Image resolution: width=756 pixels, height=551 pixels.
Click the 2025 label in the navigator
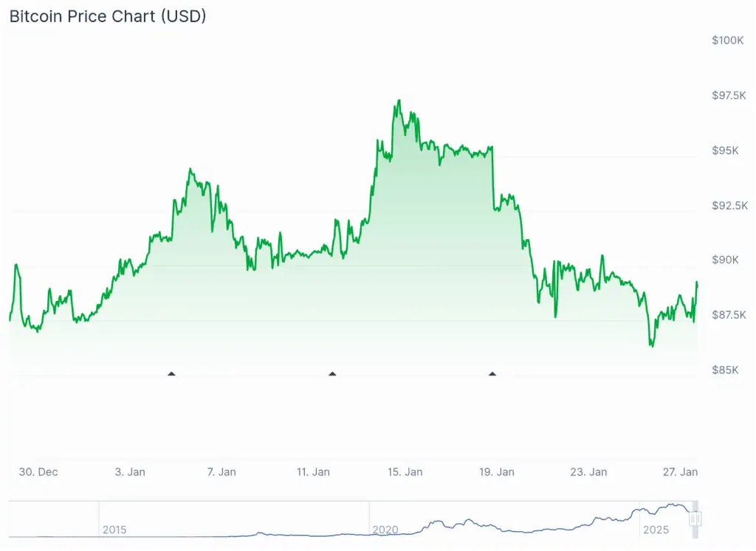click(x=656, y=530)
